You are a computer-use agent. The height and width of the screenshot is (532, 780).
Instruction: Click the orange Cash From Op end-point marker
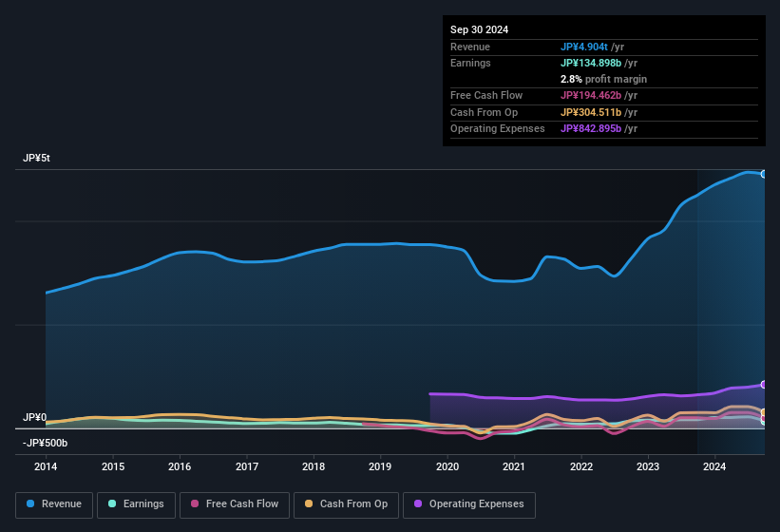(x=764, y=412)
